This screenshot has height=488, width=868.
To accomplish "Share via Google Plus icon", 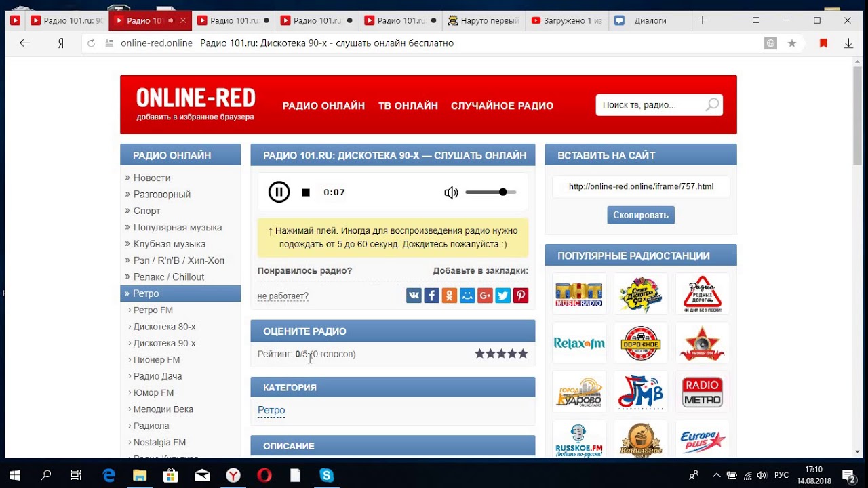I will click(485, 296).
